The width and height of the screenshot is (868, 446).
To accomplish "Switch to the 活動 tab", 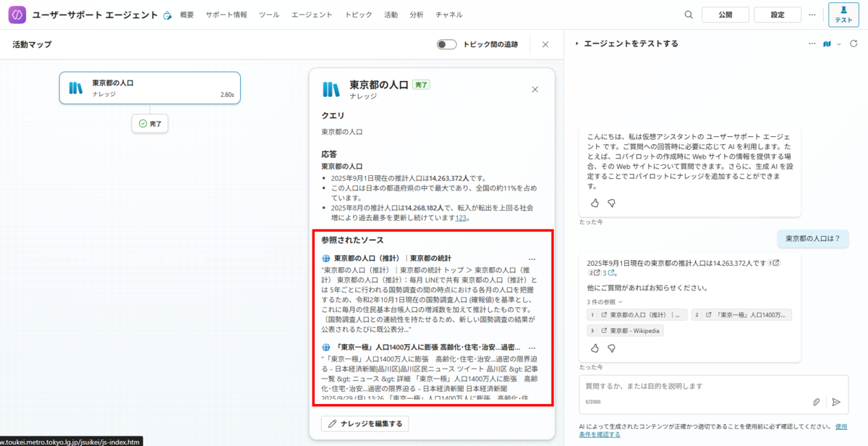I will pyautogui.click(x=391, y=14).
